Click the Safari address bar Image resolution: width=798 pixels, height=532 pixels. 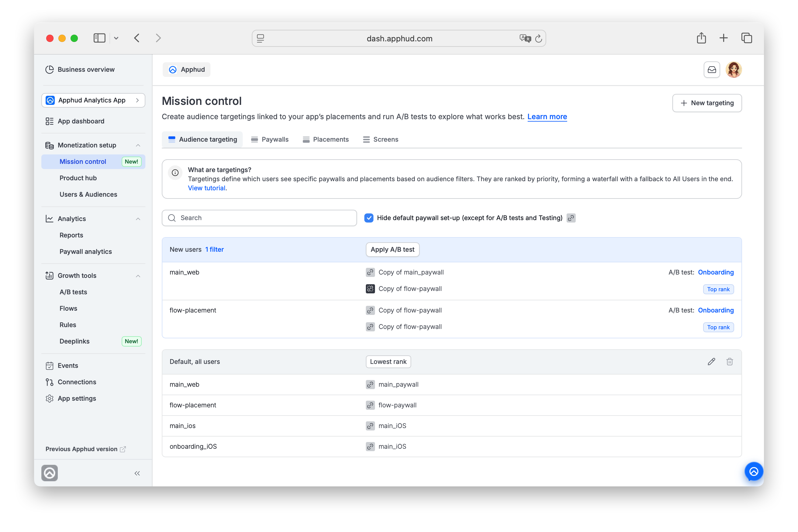pyautogui.click(x=399, y=38)
